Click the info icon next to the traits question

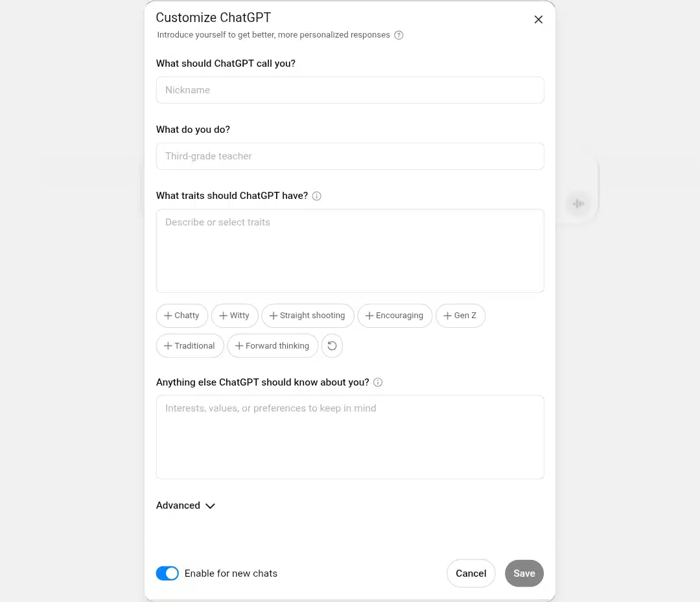coord(316,196)
